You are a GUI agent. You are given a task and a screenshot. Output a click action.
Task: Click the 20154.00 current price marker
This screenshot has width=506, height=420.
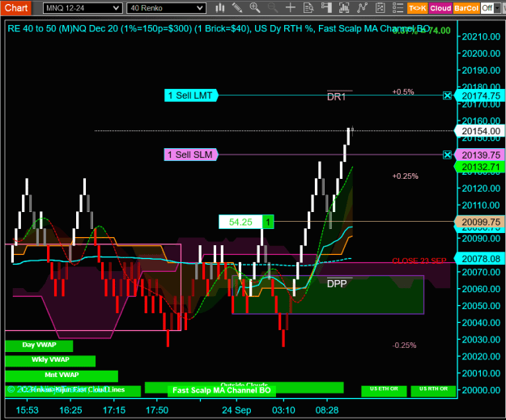click(480, 131)
